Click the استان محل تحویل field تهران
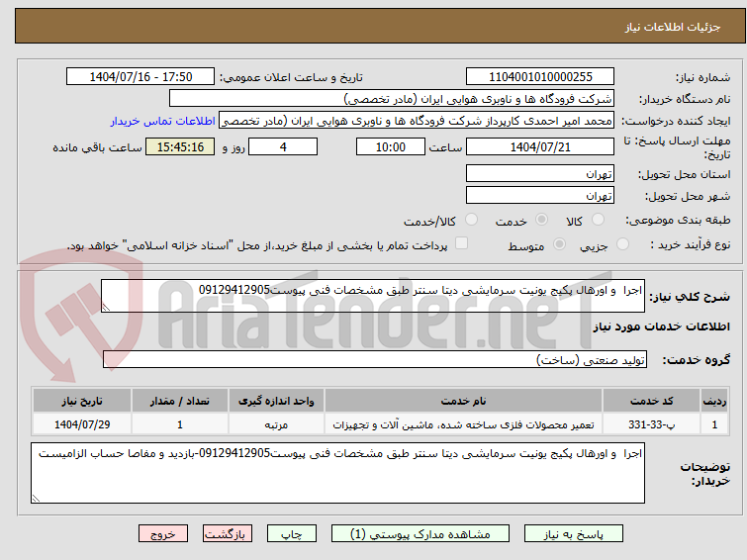 tap(540, 173)
